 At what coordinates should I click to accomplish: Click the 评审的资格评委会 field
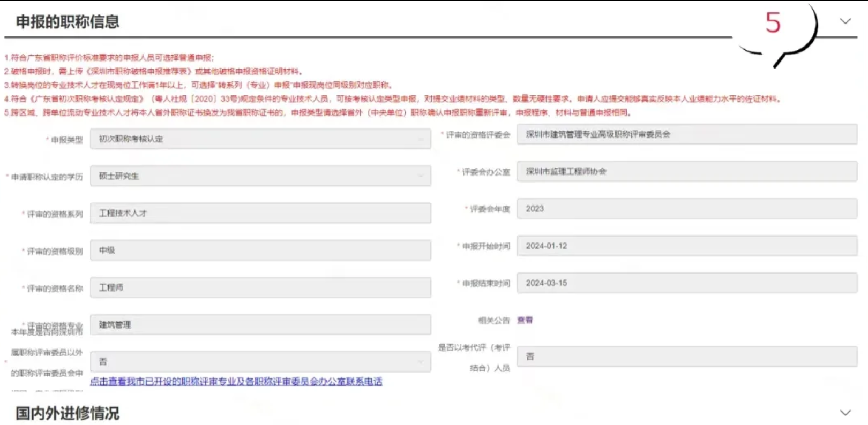[x=686, y=134]
